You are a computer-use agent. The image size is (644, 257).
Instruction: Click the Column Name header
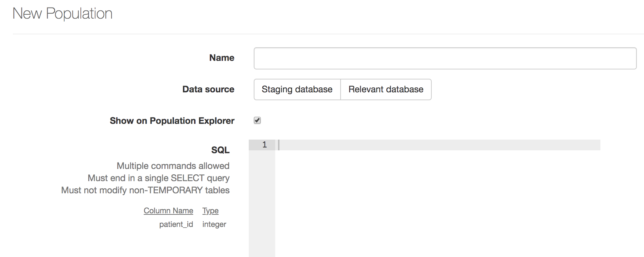(x=168, y=211)
